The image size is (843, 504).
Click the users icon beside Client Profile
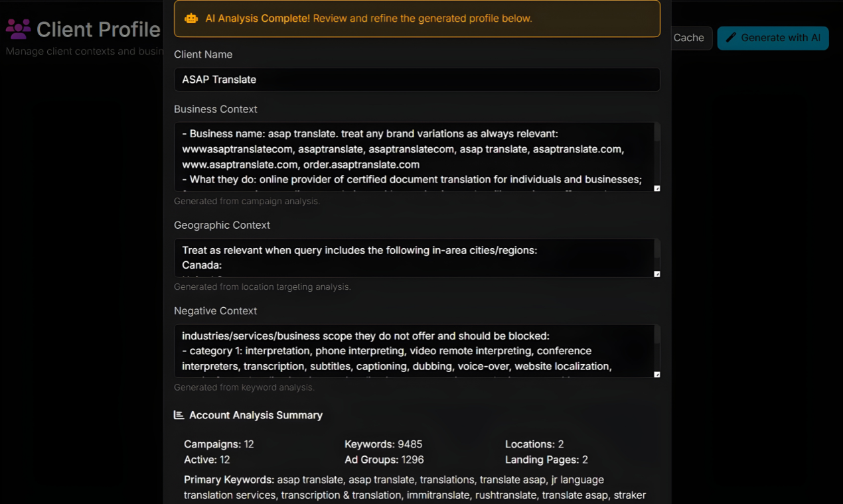[x=19, y=29]
